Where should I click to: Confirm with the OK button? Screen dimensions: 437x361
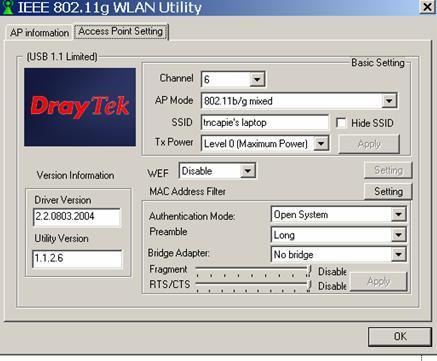(400, 336)
